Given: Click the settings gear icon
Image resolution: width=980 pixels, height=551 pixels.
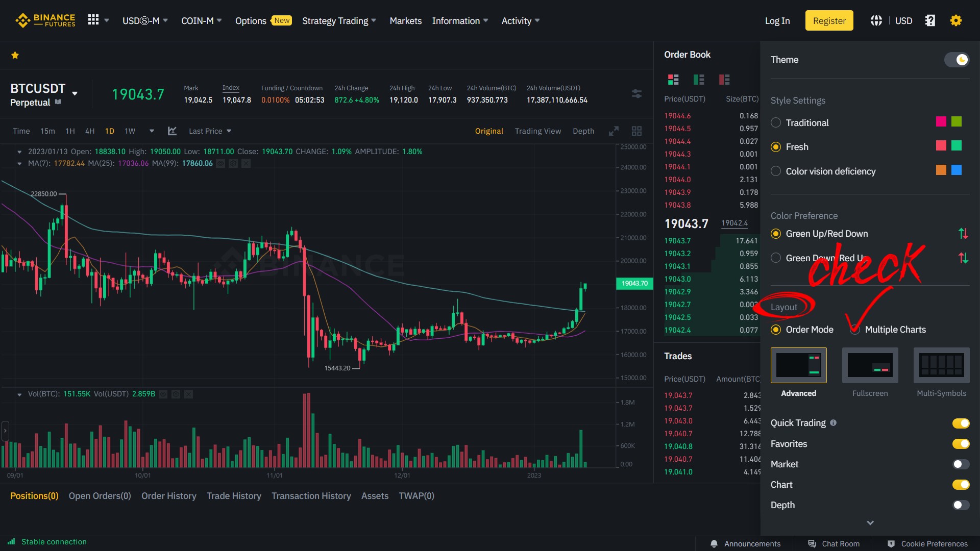Looking at the screenshot, I should tap(956, 20).
